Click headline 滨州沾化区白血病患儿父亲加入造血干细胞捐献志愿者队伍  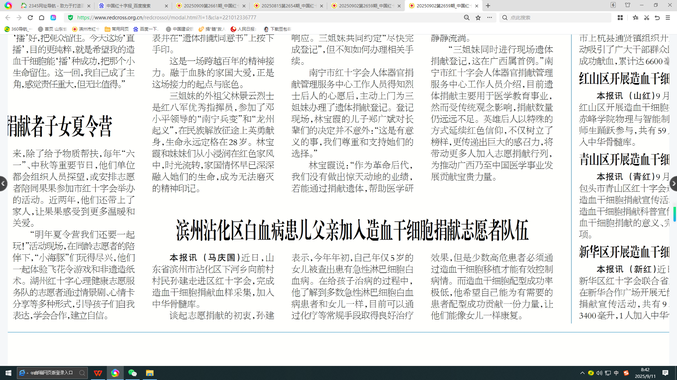click(x=352, y=230)
